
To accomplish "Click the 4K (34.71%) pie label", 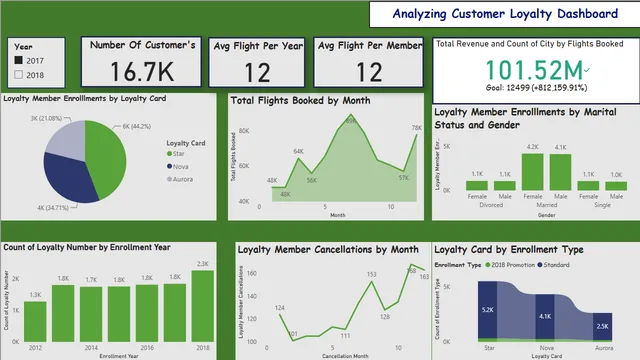I will (x=53, y=208).
